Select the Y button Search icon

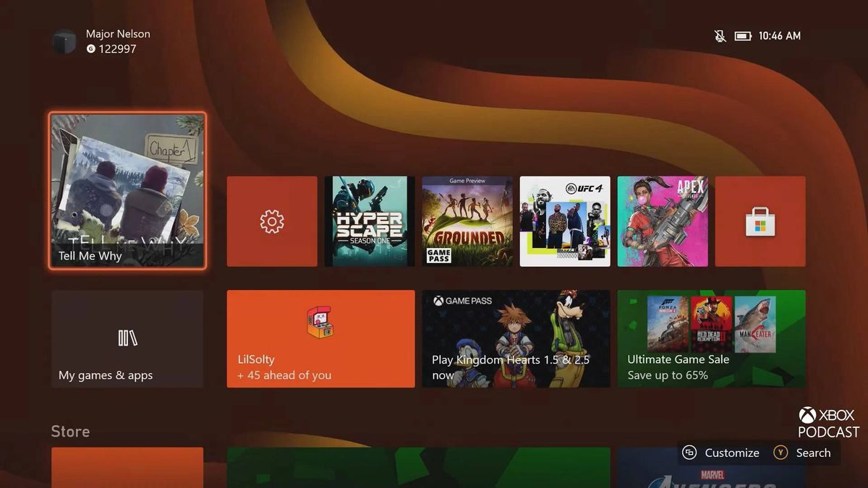click(x=780, y=453)
